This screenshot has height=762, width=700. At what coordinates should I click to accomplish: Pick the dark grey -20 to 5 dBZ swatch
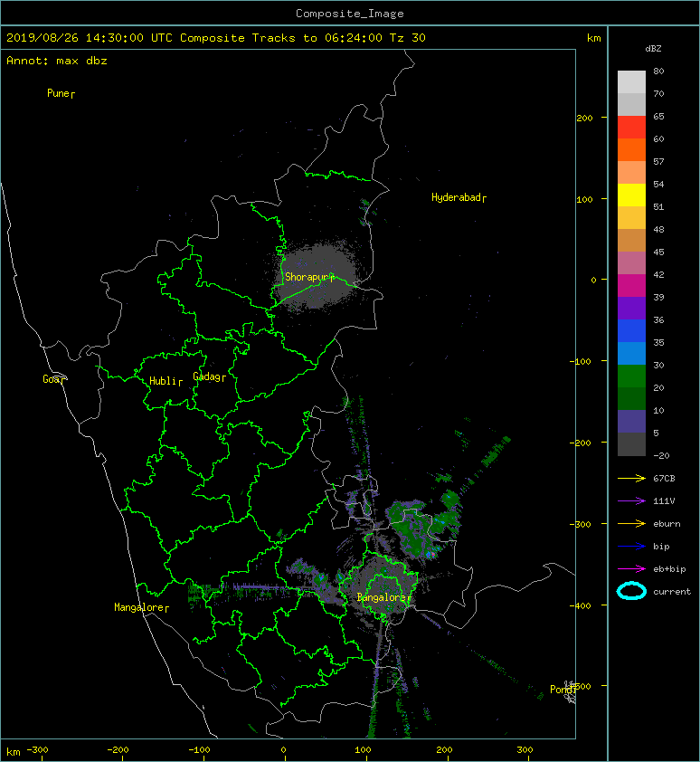pos(631,444)
